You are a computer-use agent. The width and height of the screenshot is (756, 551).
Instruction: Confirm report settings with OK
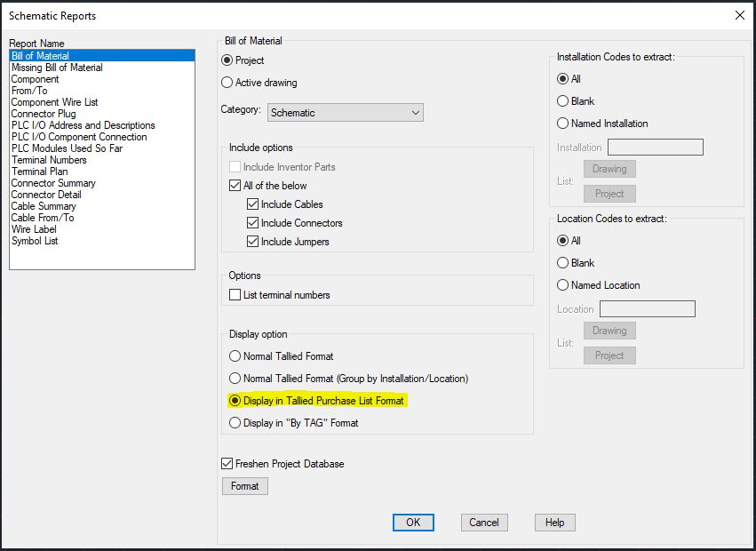(413, 523)
